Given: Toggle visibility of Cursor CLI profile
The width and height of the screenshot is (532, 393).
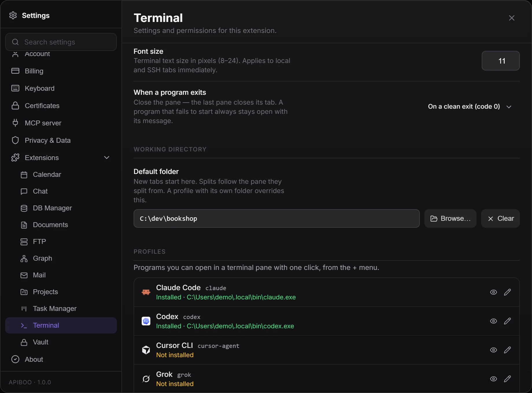Looking at the screenshot, I should pos(494,350).
